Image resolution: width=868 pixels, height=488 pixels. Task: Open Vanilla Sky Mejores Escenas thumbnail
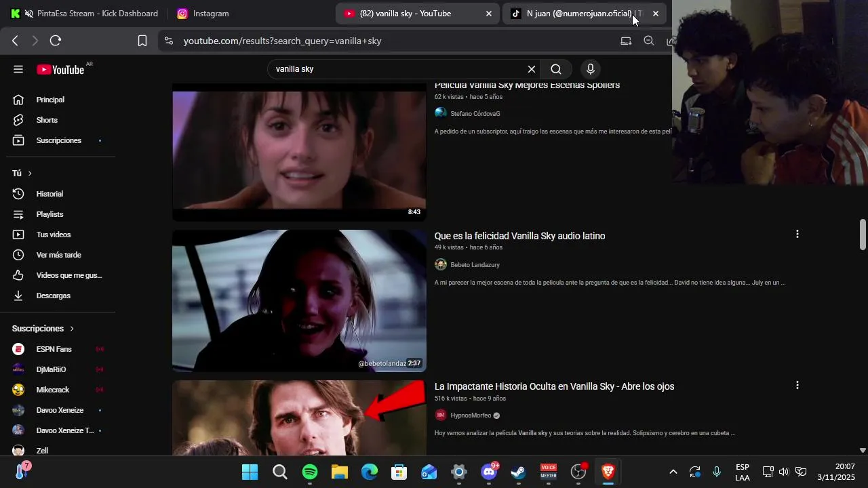[x=299, y=152]
